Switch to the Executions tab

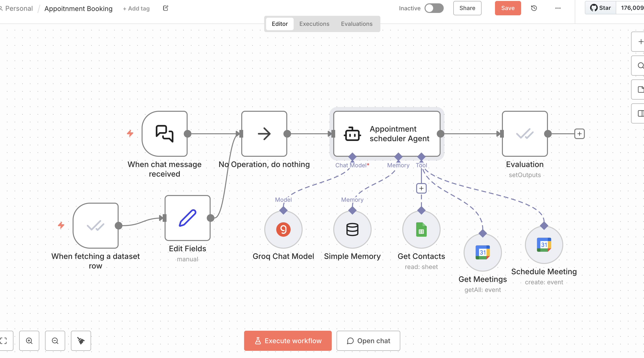pos(314,24)
